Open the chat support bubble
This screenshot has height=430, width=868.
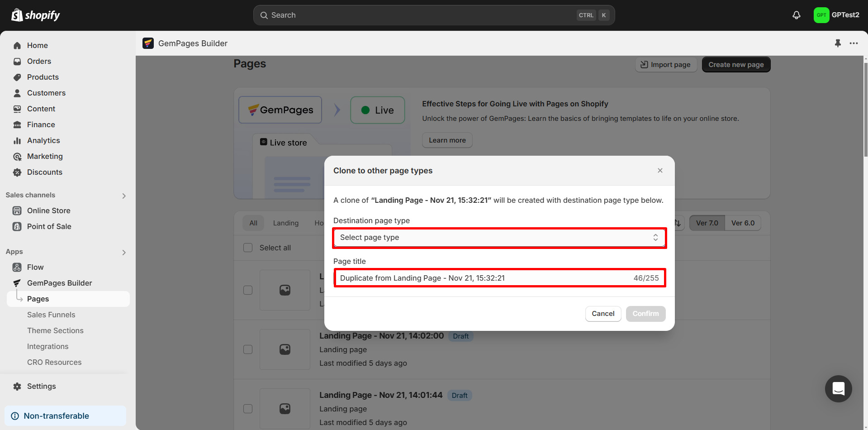838,389
